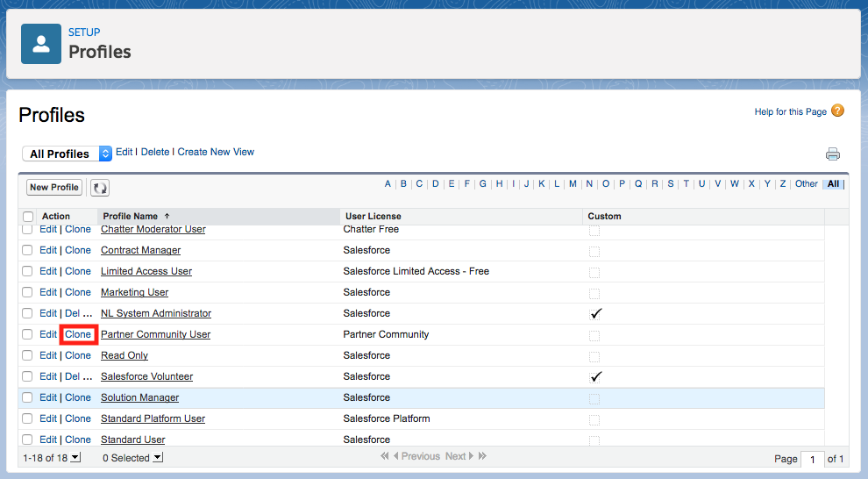Viewport: 868px width, 479px height.
Task: Open the Salesforce Volunteer profile
Action: pyautogui.click(x=146, y=376)
